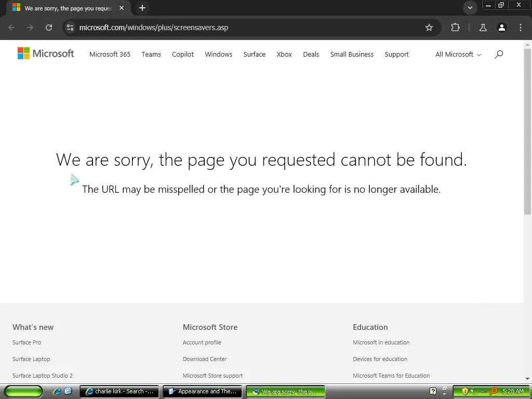Select the 'We are sorry' browser tab
532x399 pixels.
tap(68, 8)
